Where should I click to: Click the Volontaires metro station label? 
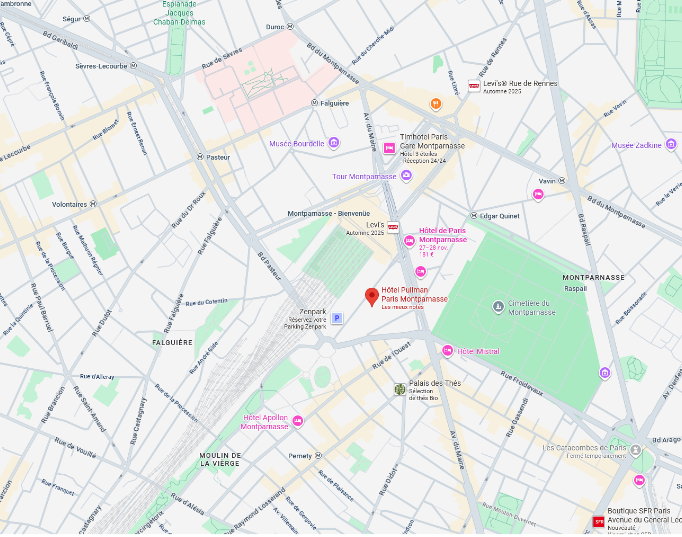69,203
